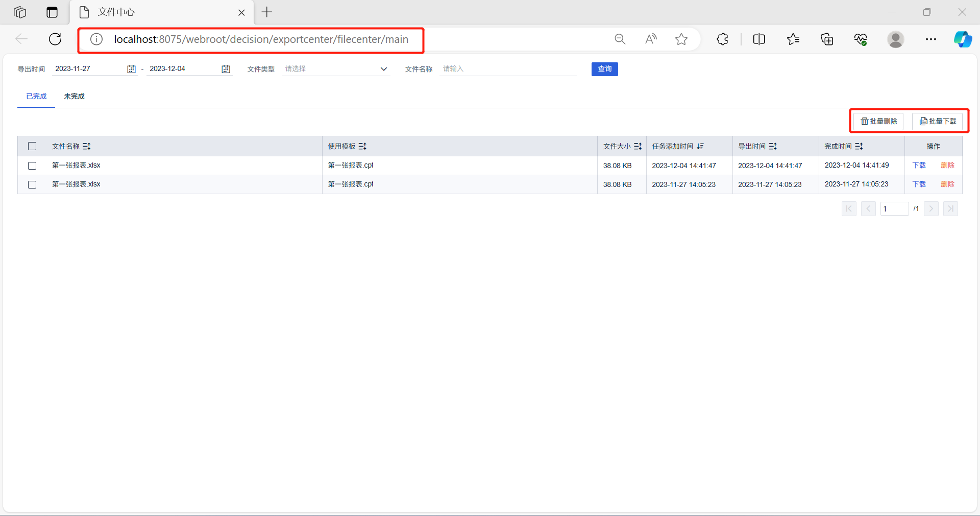Check the first 第一张报表.xlsx row

[32, 166]
